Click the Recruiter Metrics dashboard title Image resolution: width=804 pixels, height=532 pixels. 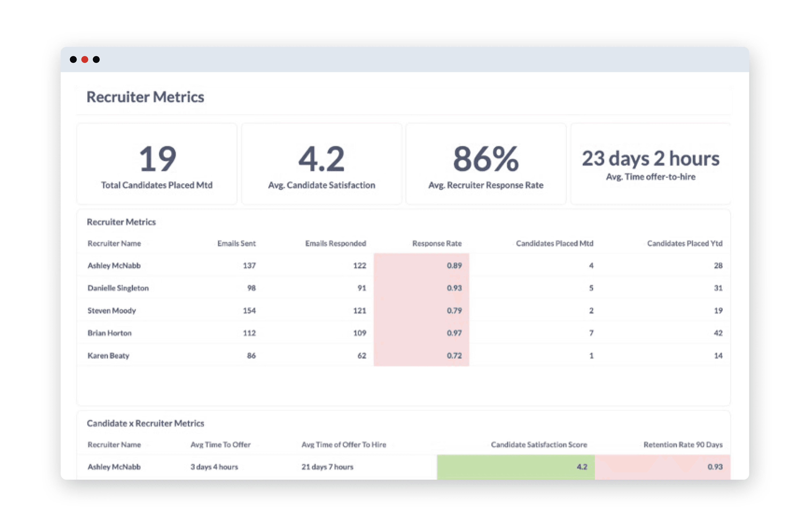click(x=145, y=97)
